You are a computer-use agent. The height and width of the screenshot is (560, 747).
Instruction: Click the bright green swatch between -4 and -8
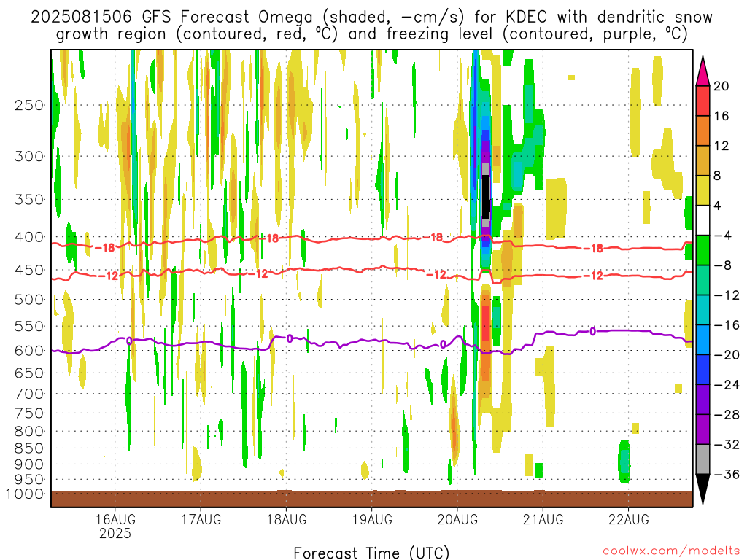[x=703, y=251]
